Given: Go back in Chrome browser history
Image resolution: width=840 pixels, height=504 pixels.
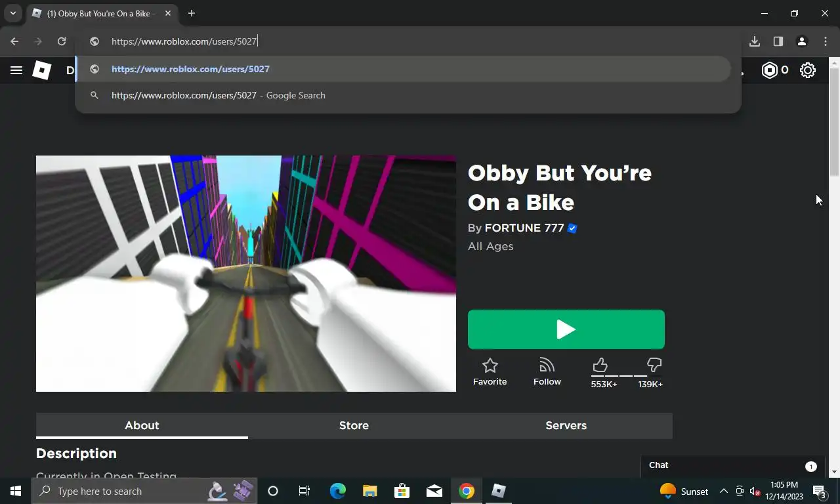Looking at the screenshot, I should coord(14,41).
